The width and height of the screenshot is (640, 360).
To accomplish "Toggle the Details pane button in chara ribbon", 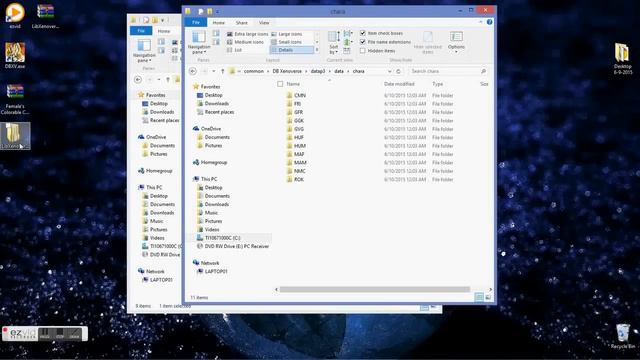I will tap(216, 42).
